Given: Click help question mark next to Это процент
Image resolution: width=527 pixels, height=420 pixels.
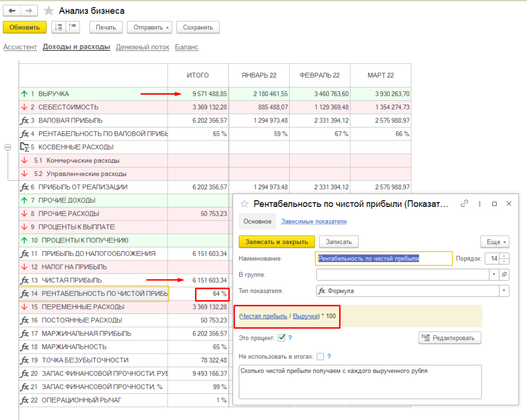Looking at the screenshot, I should (290, 338).
